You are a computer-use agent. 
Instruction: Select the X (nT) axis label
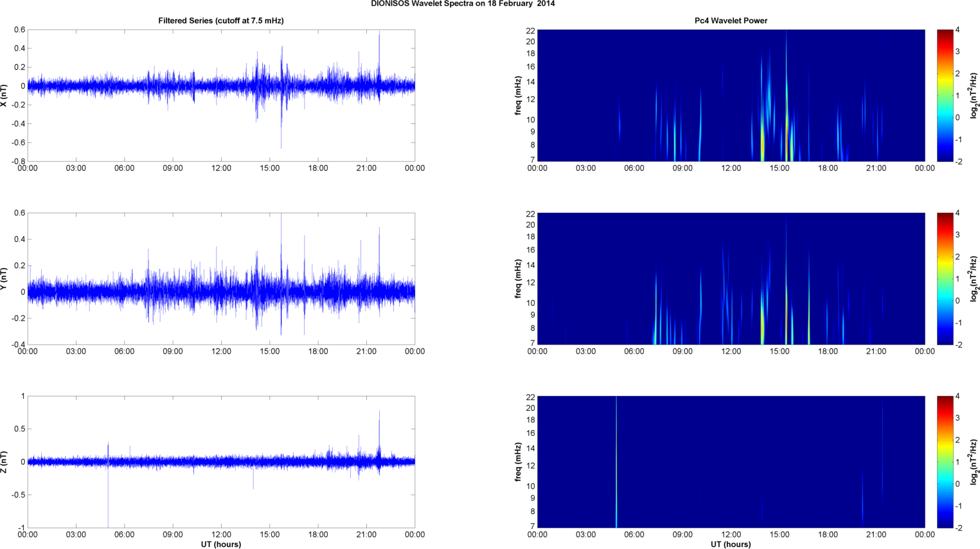[x=4, y=95]
